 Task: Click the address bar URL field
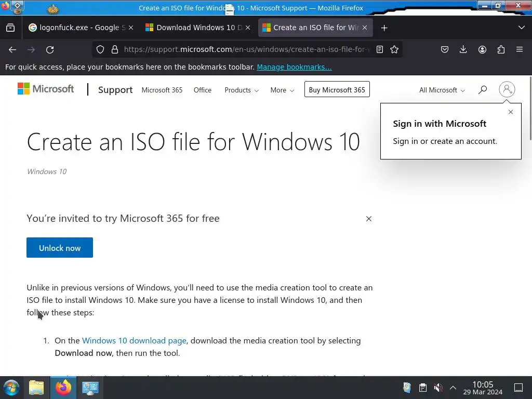coord(247,49)
